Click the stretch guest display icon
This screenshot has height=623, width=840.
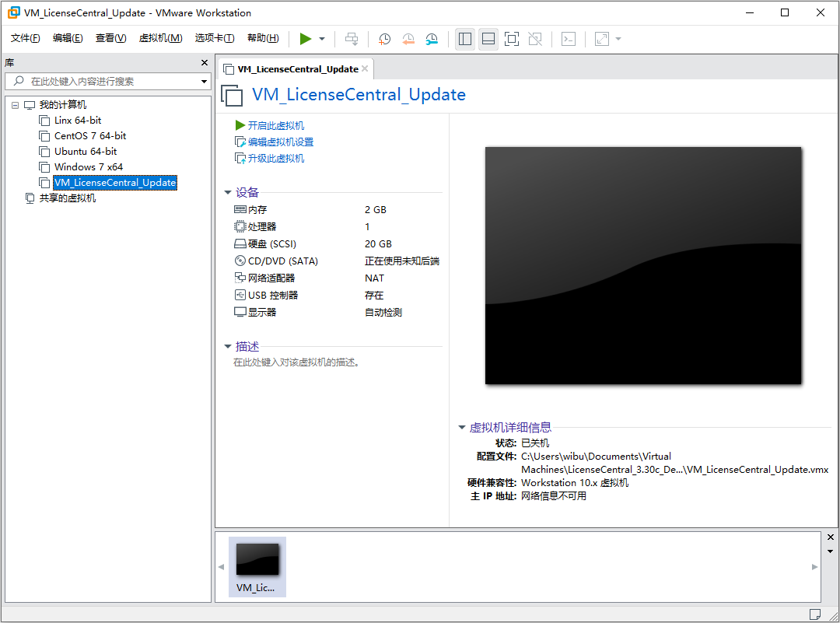[x=601, y=39]
